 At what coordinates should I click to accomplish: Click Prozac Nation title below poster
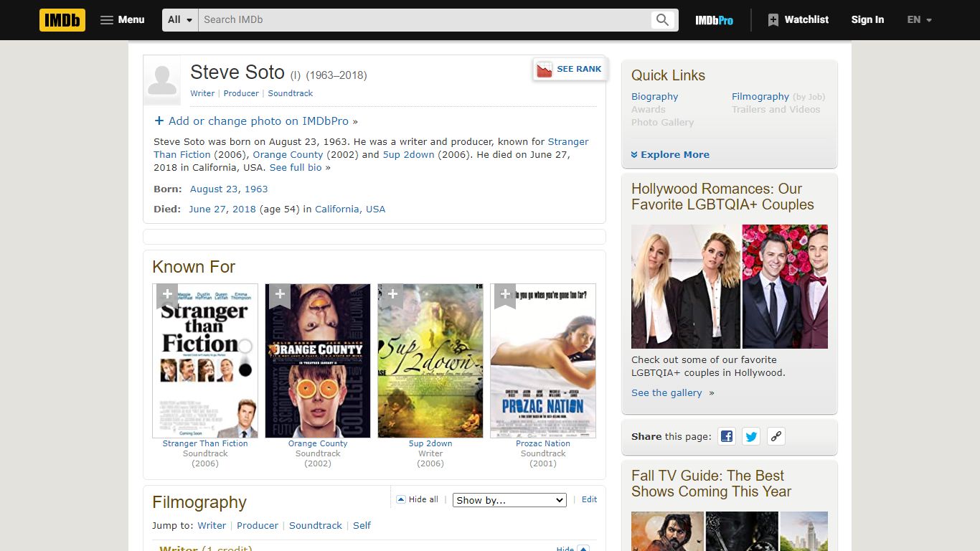coord(543,443)
